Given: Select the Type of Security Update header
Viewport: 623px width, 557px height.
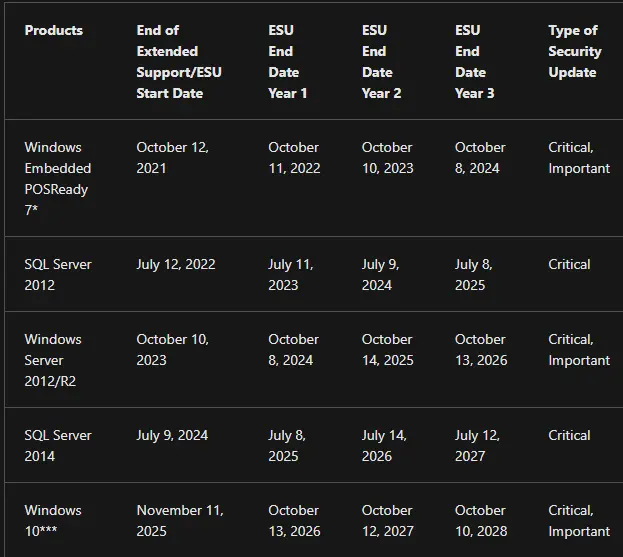Looking at the screenshot, I should point(575,51).
